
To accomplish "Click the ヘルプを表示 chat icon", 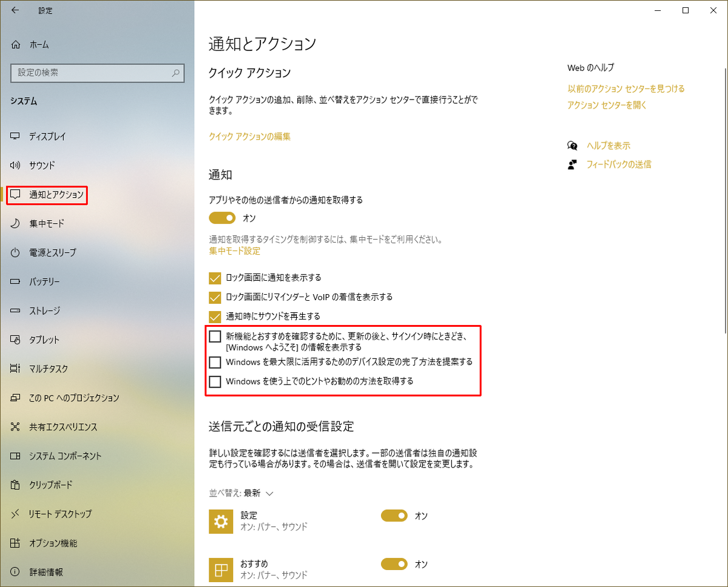I will [x=572, y=146].
